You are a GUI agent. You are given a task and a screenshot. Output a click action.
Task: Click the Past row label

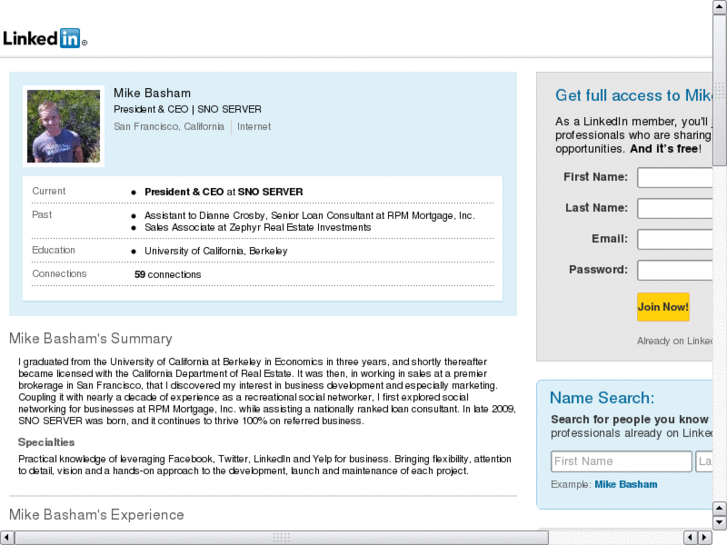pyautogui.click(x=42, y=215)
